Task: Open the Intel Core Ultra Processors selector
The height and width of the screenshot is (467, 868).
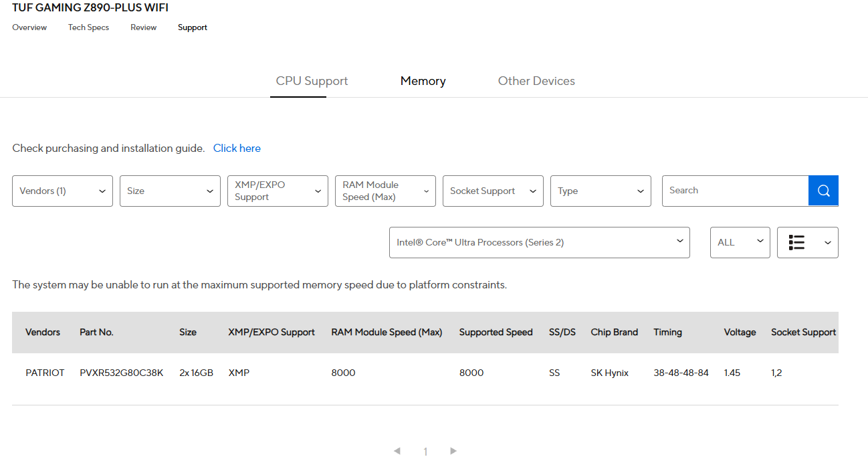Action: pos(539,242)
